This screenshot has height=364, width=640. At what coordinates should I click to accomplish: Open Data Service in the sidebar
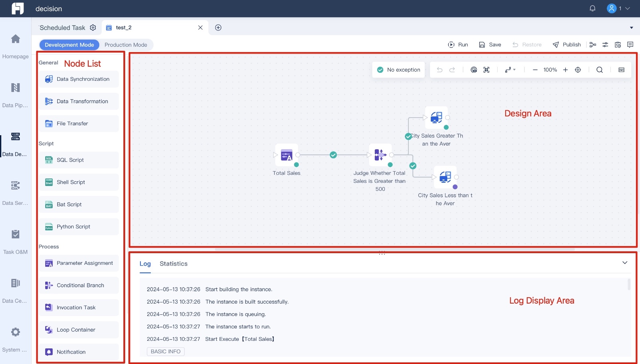coord(15,185)
